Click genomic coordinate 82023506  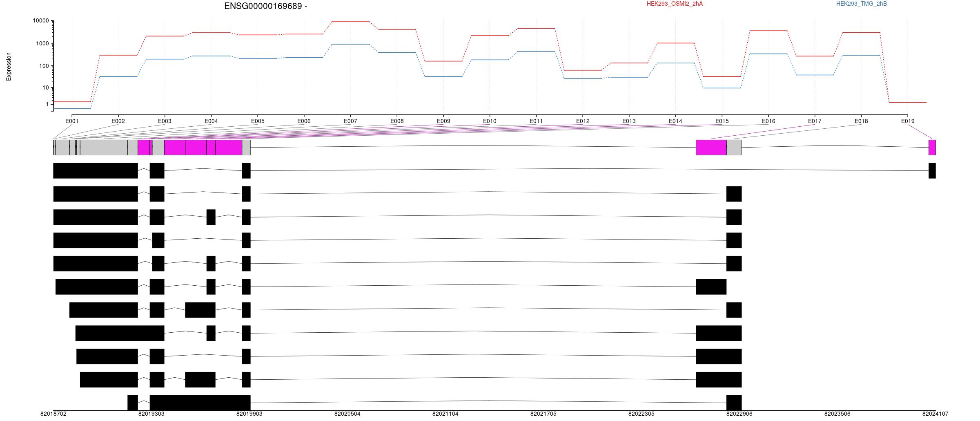(837, 414)
